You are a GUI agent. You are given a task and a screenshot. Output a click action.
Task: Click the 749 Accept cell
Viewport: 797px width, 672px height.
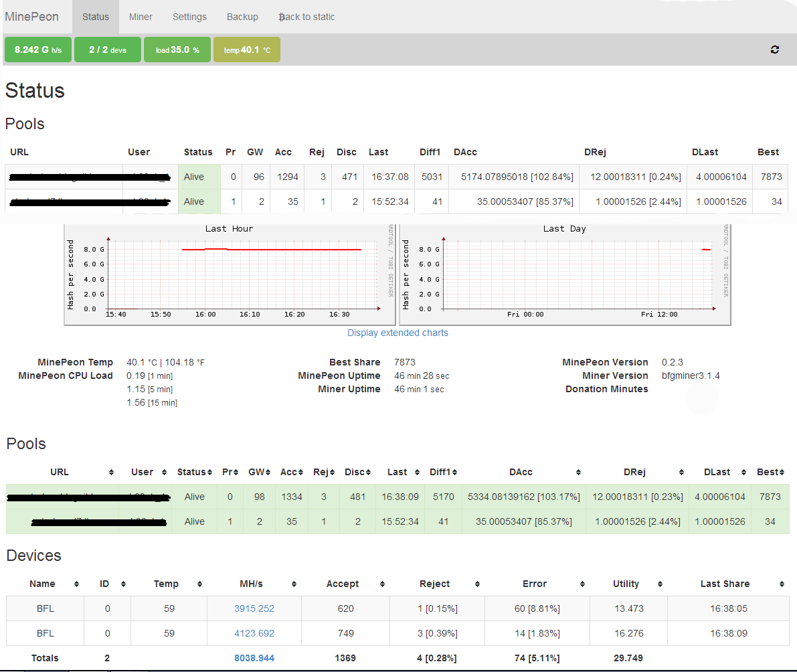(346, 633)
